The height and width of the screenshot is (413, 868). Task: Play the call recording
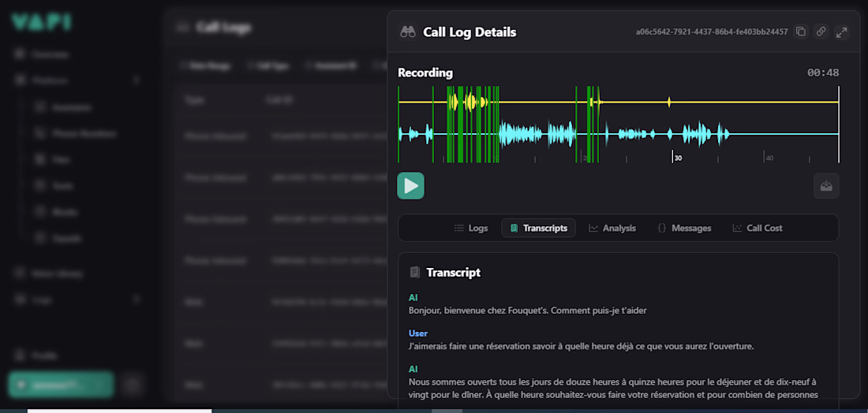coord(411,186)
